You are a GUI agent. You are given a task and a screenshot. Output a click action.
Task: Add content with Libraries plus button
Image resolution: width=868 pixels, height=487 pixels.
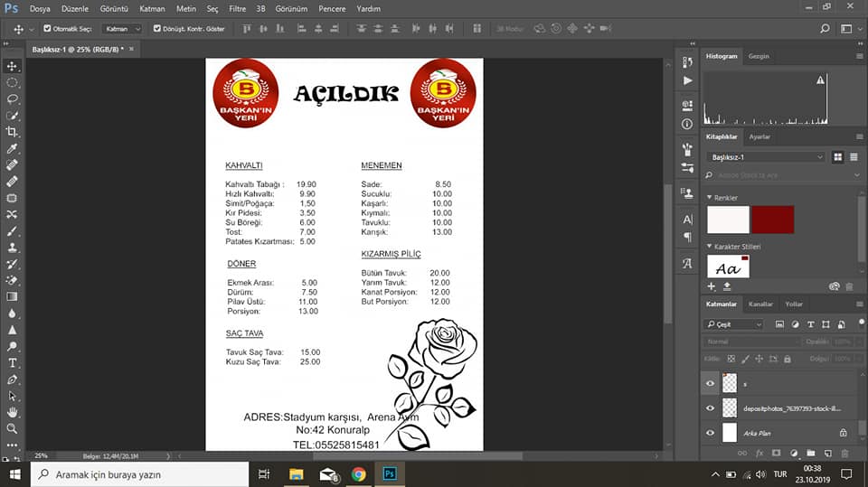coord(712,286)
